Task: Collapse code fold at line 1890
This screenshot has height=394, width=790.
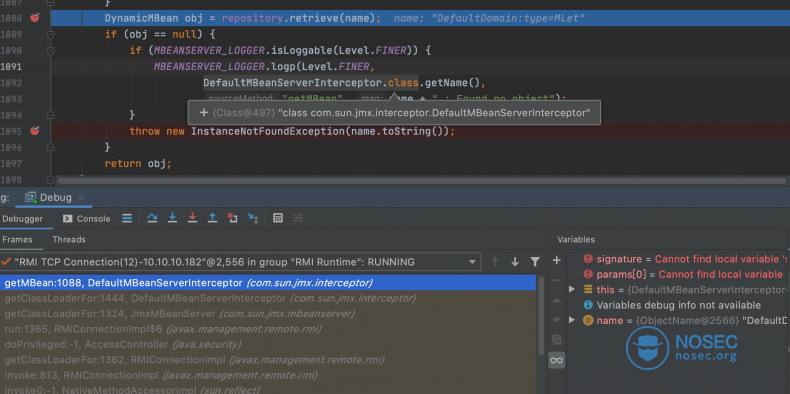Action: (50, 51)
